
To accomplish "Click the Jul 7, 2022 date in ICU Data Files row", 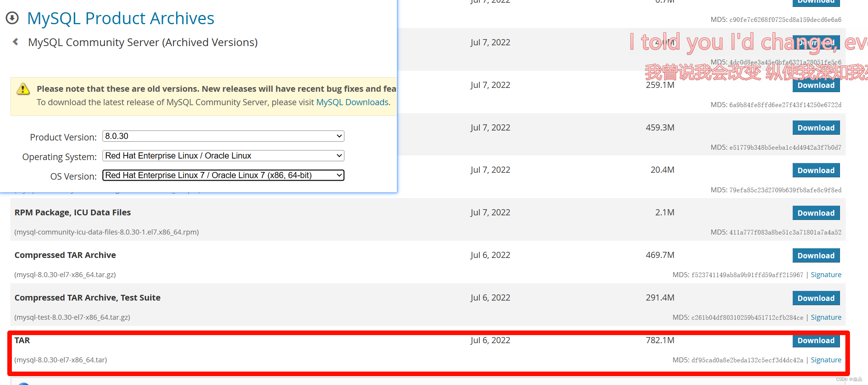I will coord(490,212).
